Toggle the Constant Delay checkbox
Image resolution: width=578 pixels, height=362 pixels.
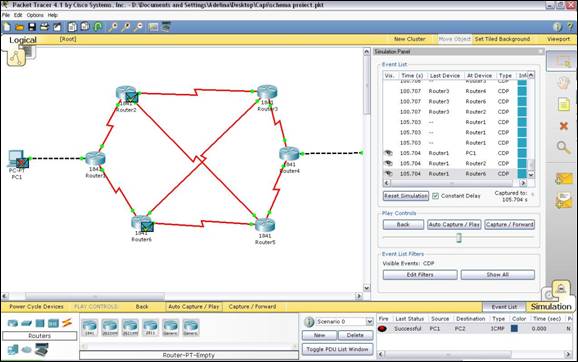435,196
